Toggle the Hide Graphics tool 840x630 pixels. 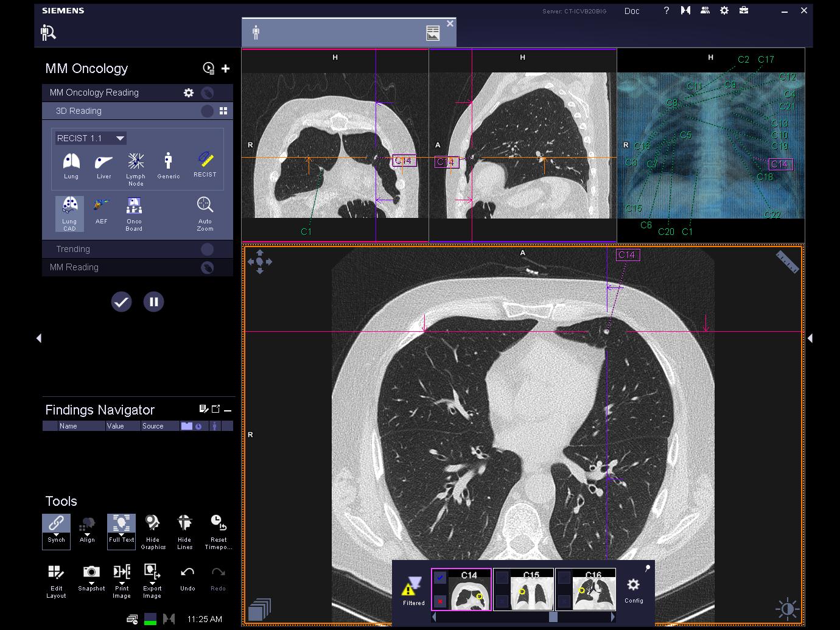153,523
